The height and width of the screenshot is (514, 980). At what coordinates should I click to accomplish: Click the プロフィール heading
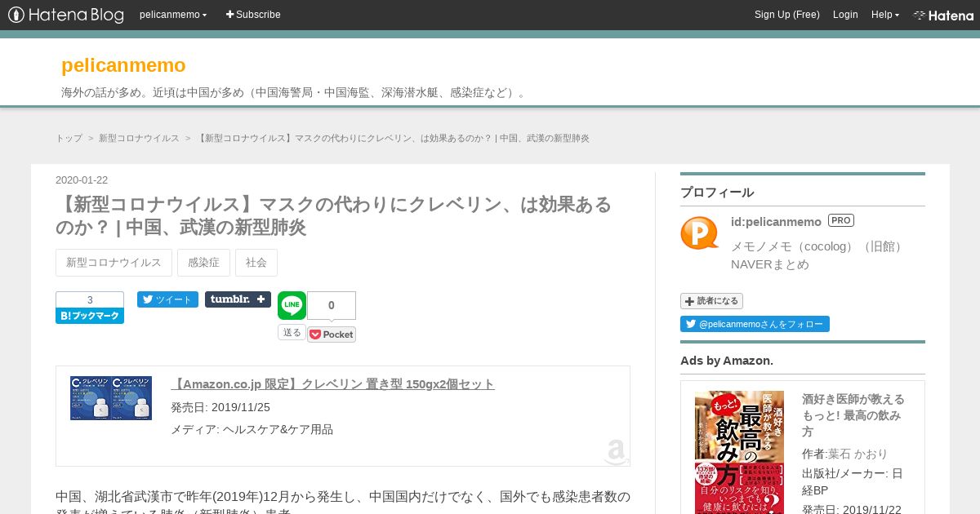click(x=717, y=193)
